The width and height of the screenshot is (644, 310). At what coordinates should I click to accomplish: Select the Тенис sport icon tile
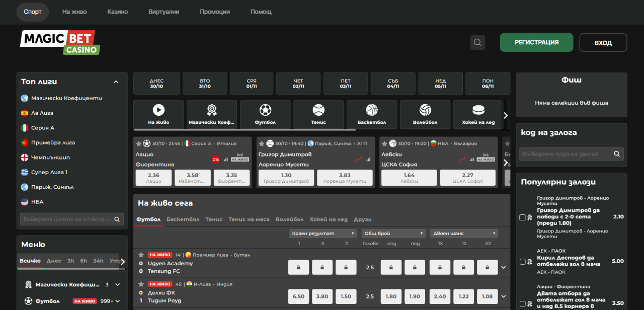(x=318, y=114)
